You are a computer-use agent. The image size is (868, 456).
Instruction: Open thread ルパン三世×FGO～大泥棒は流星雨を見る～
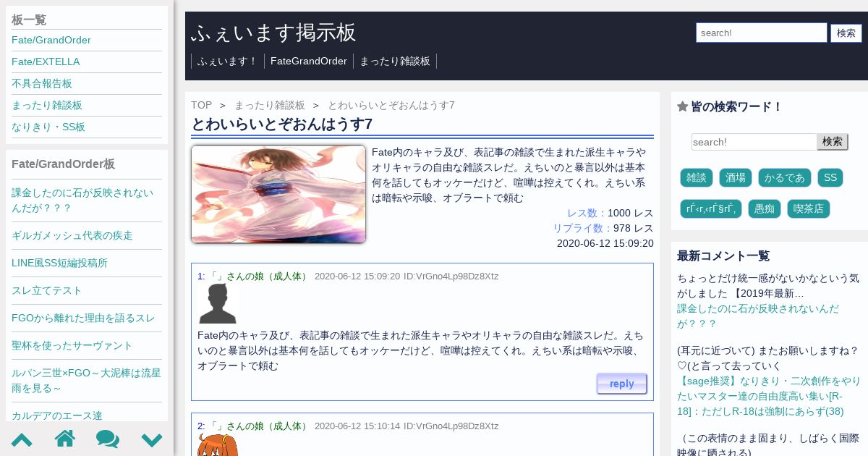[x=86, y=381]
